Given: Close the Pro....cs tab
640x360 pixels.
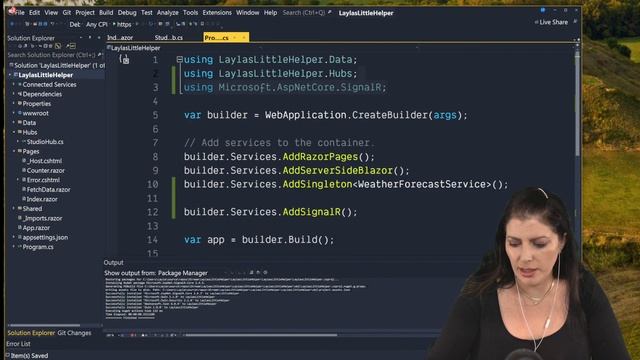Looking at the screenshot, I should pyautogui.click(x=244, y=38).
